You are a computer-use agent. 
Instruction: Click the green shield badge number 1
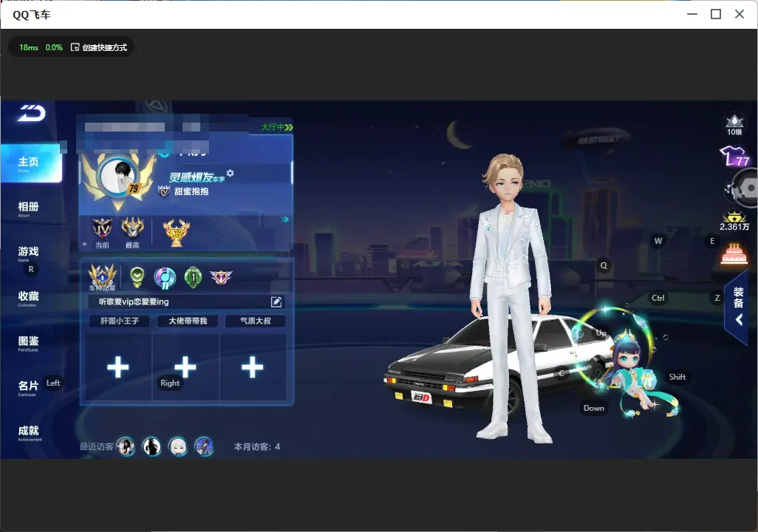[194, 277]
